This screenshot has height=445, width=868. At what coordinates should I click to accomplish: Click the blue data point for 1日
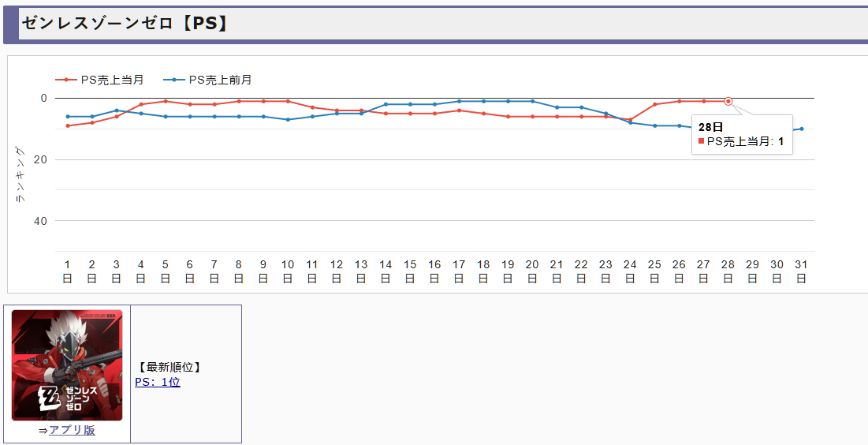pos(68,116)
